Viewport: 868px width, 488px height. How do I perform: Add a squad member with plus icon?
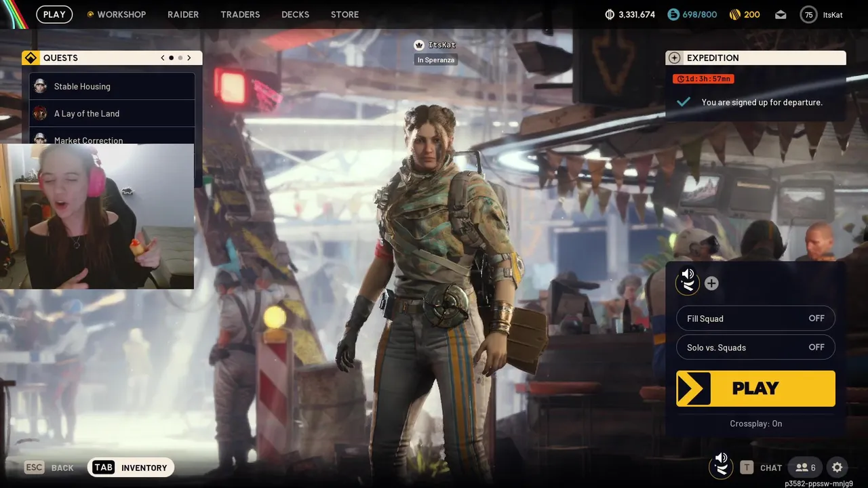(x=711, y=283)
